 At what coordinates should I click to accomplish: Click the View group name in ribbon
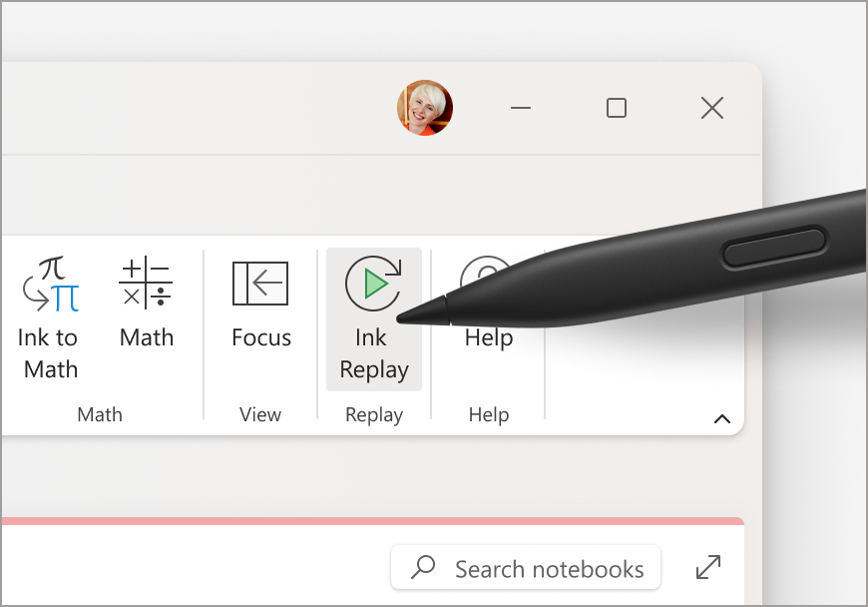tap(260, 414)
